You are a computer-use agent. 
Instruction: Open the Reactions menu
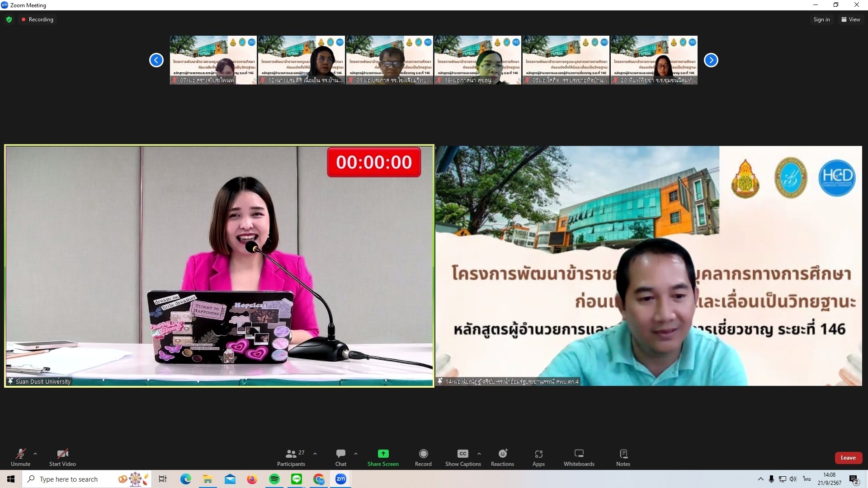[502, 454]
